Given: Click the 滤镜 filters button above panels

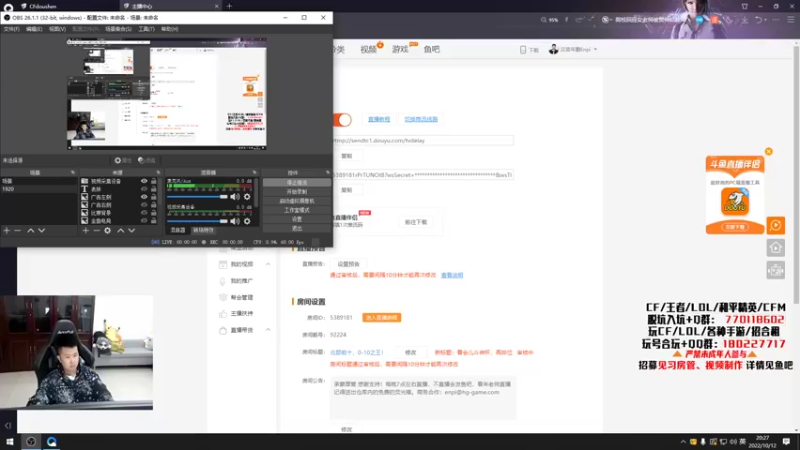Looking at the screenshot, I should pyautogui.click(x=146, y=160).
